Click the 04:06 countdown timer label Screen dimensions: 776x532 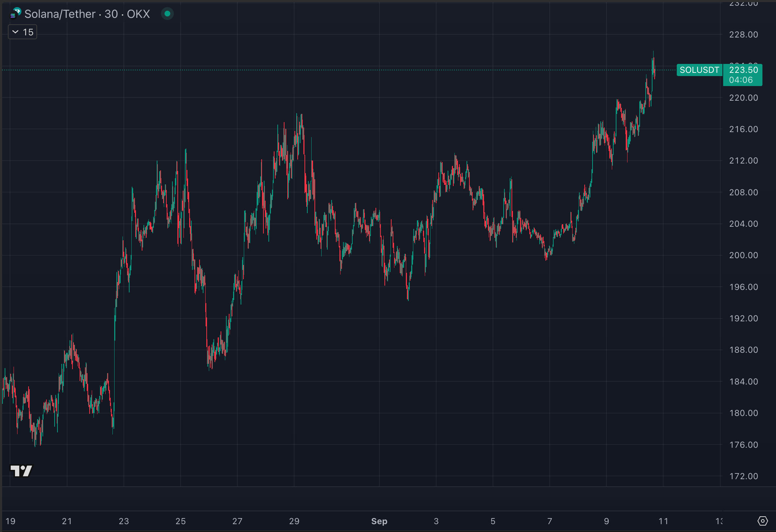click(741, 80)
